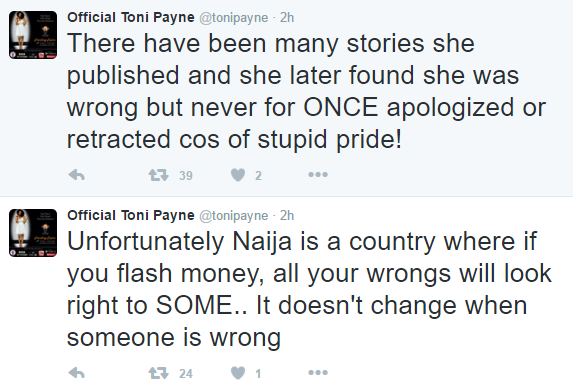The height and width of the screenshot is (389, 573).
Task: View the 24 retweets count
Action: 186,374
